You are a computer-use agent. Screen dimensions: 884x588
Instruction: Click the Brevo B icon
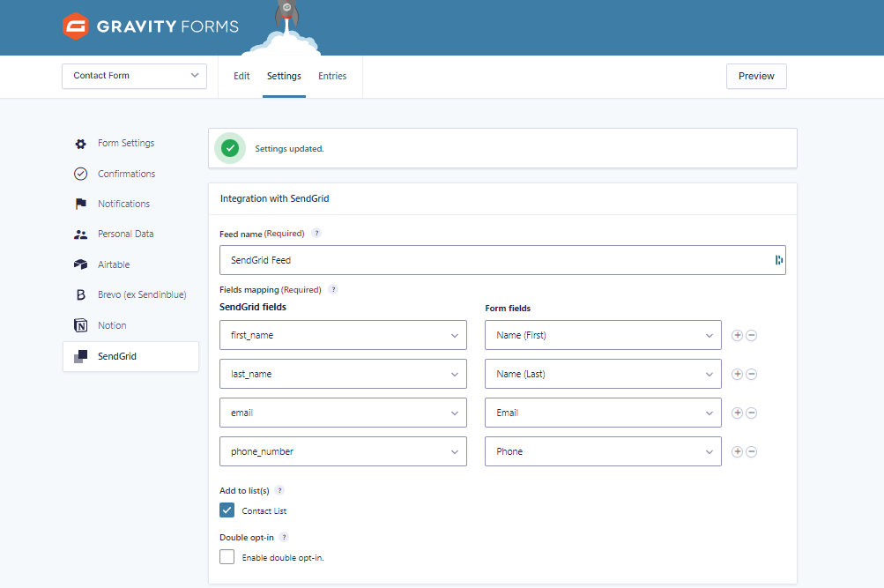click(x=80, y=294)
